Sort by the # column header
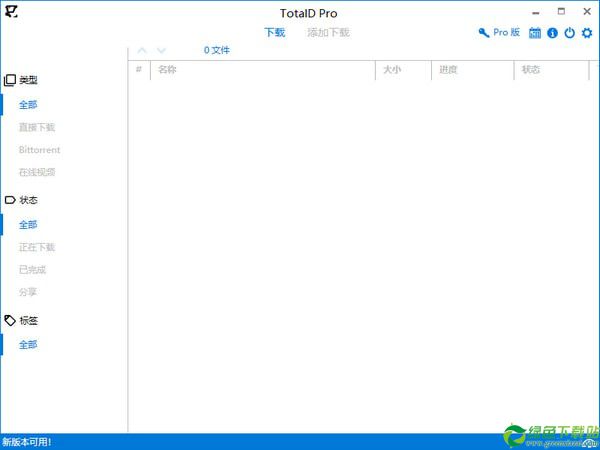 coord(139,70)
